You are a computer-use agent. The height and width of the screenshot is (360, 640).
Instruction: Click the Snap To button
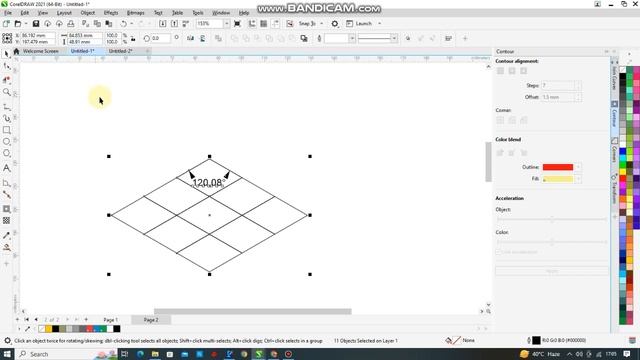[307, 24]
